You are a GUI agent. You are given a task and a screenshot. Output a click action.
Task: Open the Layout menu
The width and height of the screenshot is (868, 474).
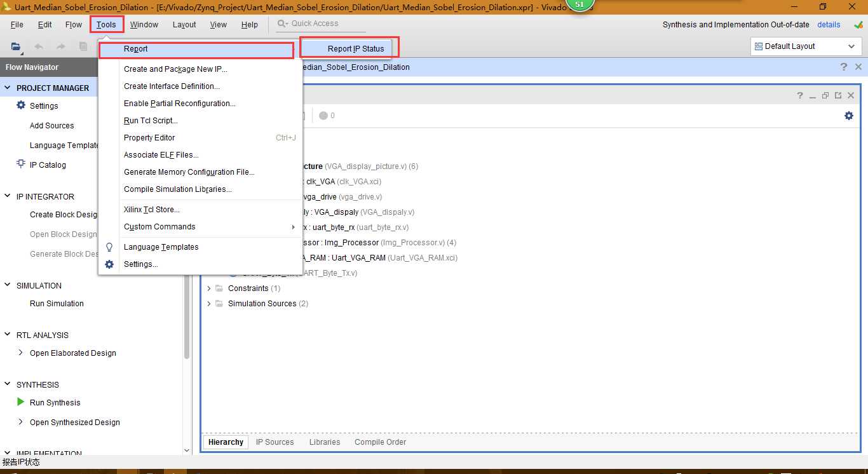point(184,25)
